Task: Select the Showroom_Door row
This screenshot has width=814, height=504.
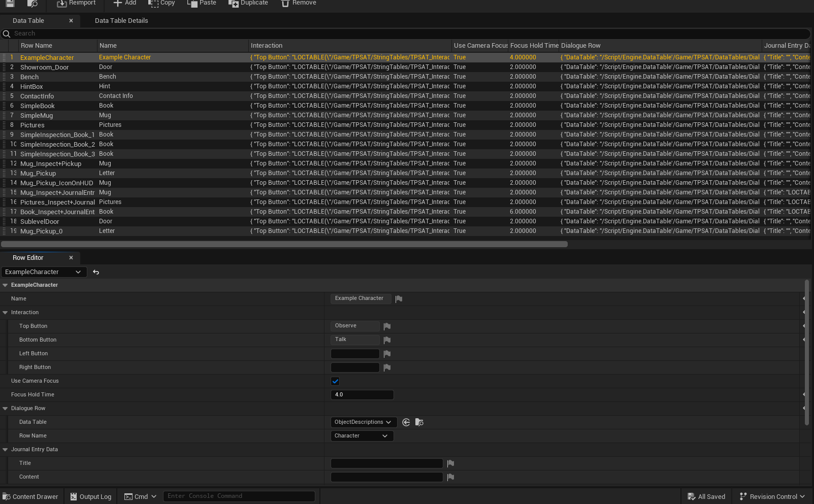Action: click(x=406, y=67)
